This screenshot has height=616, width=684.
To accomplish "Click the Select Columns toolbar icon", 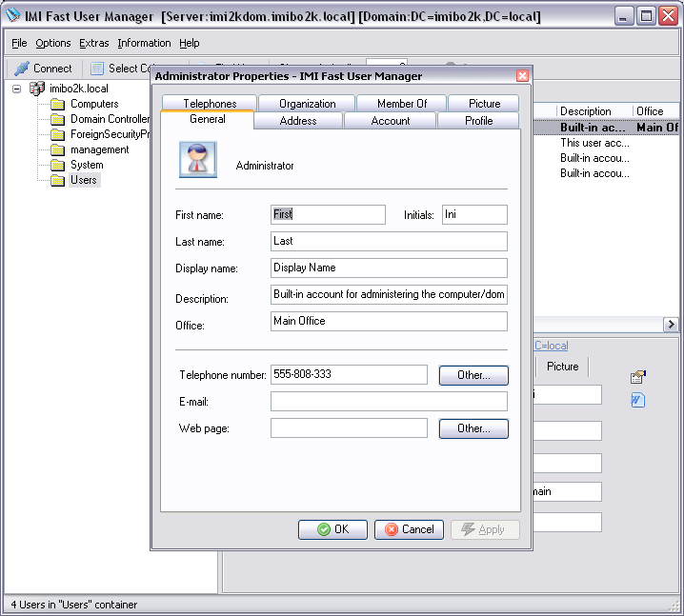I will click(97, 69).
